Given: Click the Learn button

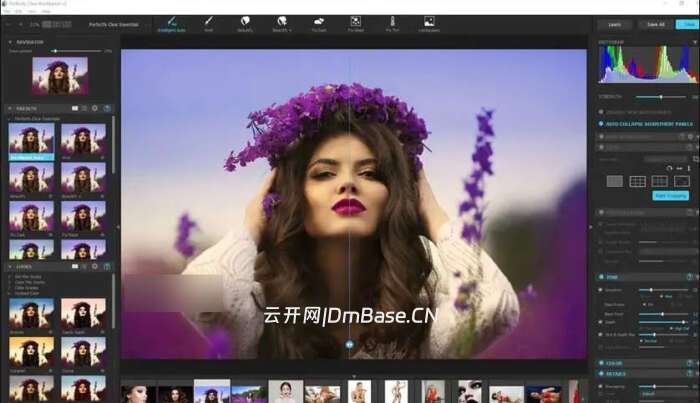Looking at the screenshot, I should [614, 25].
